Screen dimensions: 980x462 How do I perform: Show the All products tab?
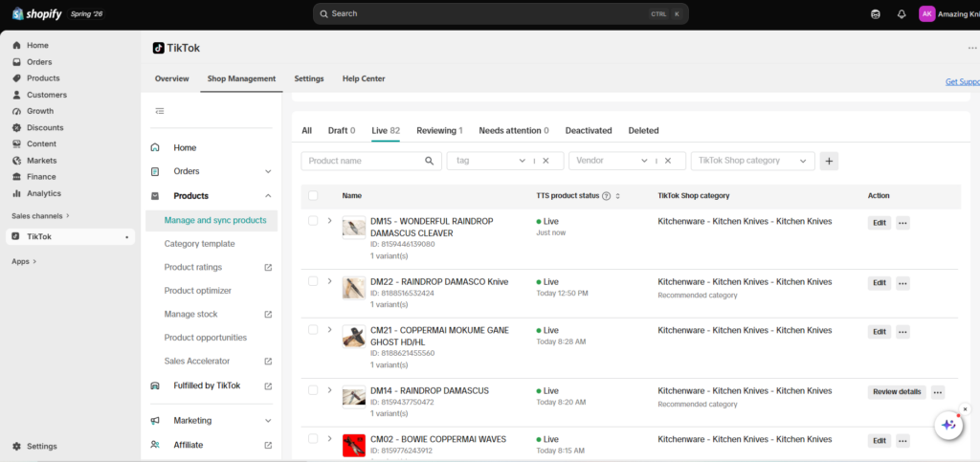tap(306, 130)
